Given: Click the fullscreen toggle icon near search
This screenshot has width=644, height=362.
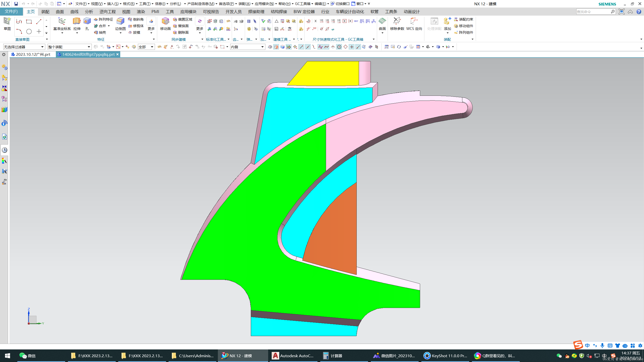Looking at the screenshot, I should click(621, 12).
